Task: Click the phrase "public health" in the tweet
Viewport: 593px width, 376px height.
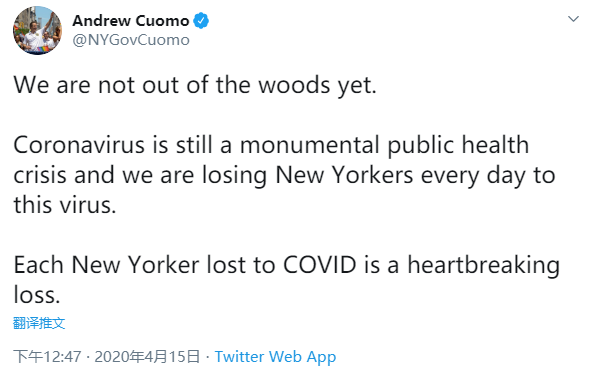Action: click(x=458, y=146)
